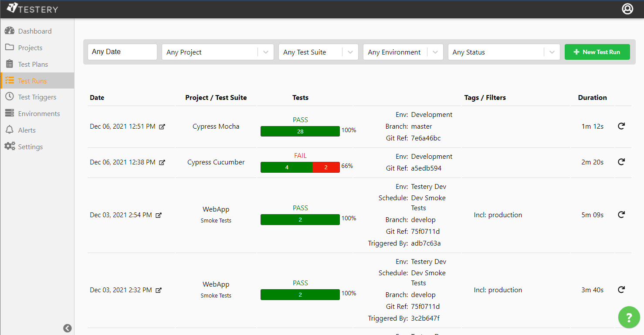Navigate to Environments in the sidebar
Image resolution: width=644 pixels, height=335 pixels.
click(39, 113)
